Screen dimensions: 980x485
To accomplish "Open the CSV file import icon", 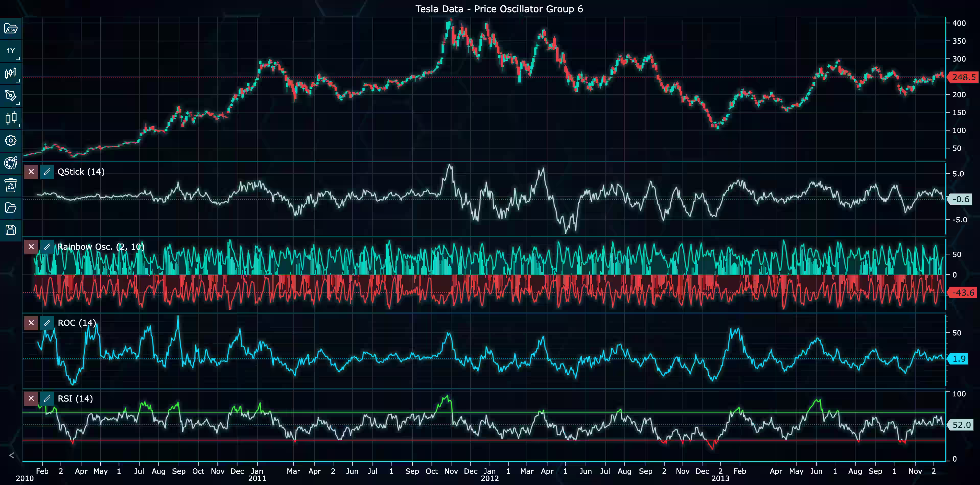I will click(11, 29).
